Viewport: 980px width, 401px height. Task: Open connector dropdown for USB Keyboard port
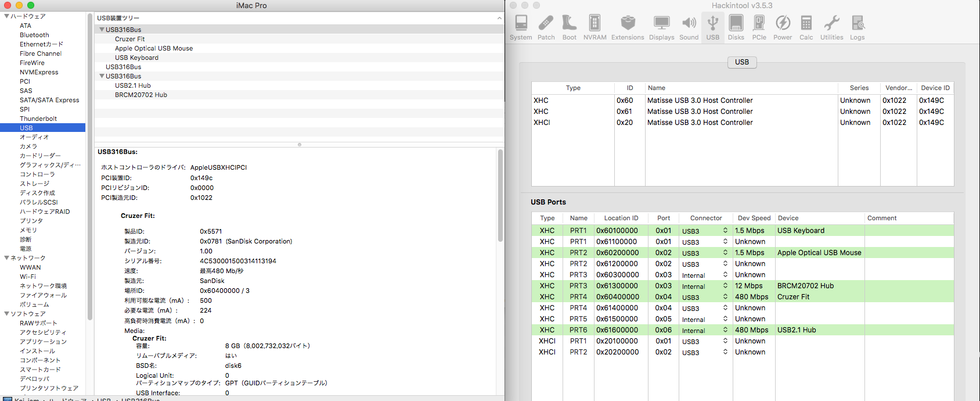[x=725, y=231]
